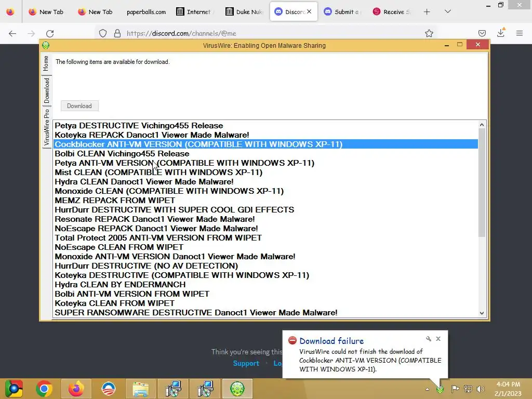The width and height of the screenshot is (532, 399).
Task: Show hidden system tray icons
Action: click(427, 389)
